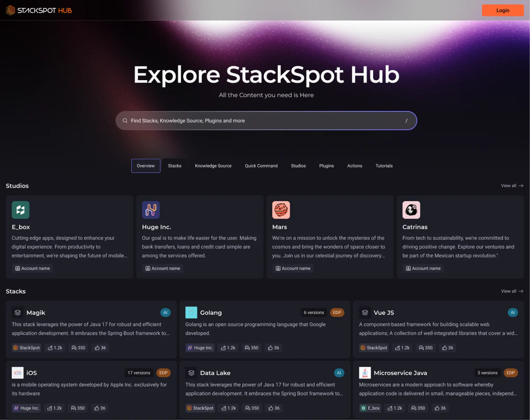Click Account name under Catrinas
The width and height of the screenshot is (530, 420).
(x=423, y=269)
